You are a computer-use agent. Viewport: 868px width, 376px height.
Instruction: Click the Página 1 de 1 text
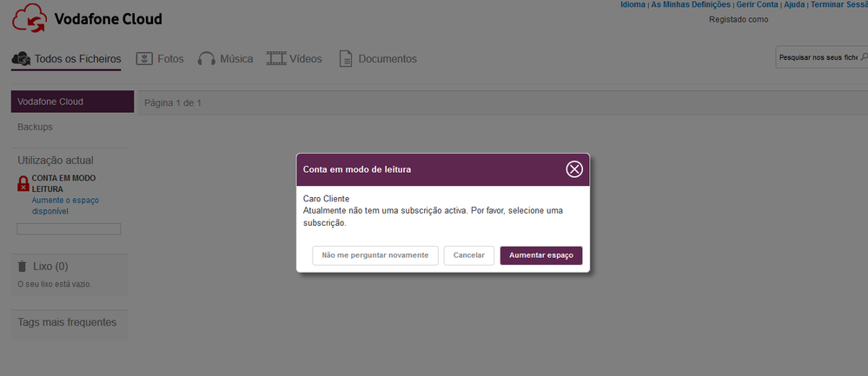[173, 102]
